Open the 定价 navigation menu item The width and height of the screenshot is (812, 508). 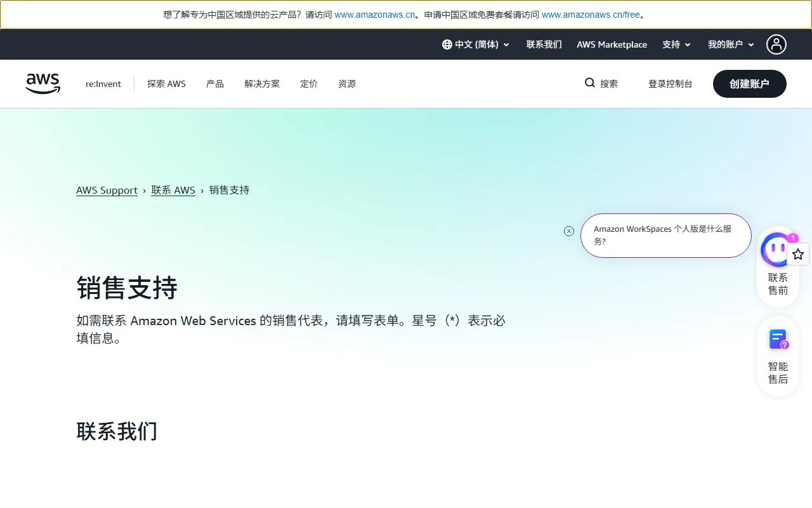309,83
